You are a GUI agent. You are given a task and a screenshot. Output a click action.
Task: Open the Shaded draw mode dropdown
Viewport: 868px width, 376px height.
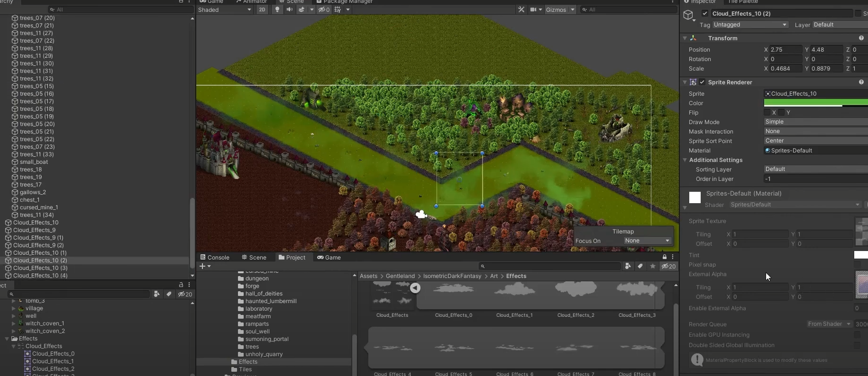coord(225,9)
